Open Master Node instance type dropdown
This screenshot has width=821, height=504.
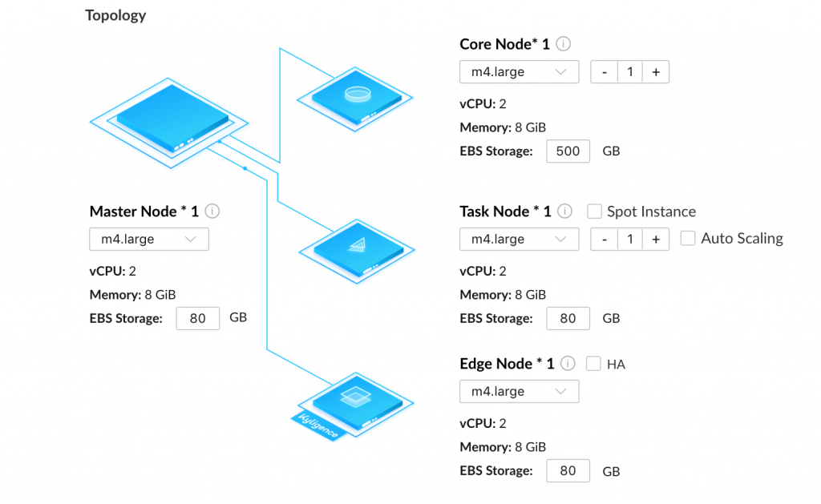click(149, 239)
